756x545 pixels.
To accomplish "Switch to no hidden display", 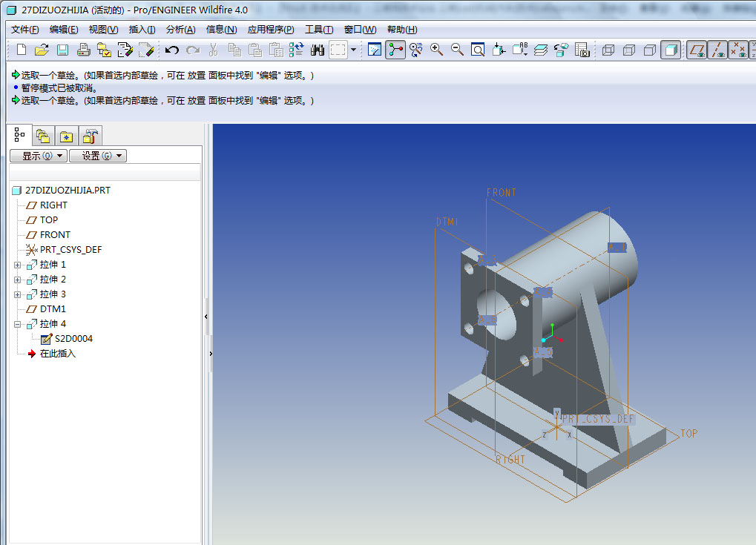I will pyautogui.click(x=650, y=50).
